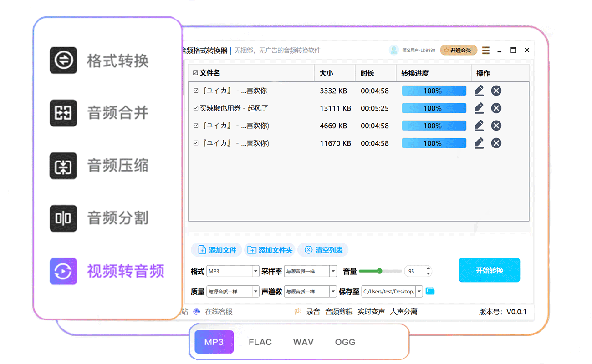The image size is (592, 364).
Task: Click the 添加文件 add file button
Action: point(217,250)
